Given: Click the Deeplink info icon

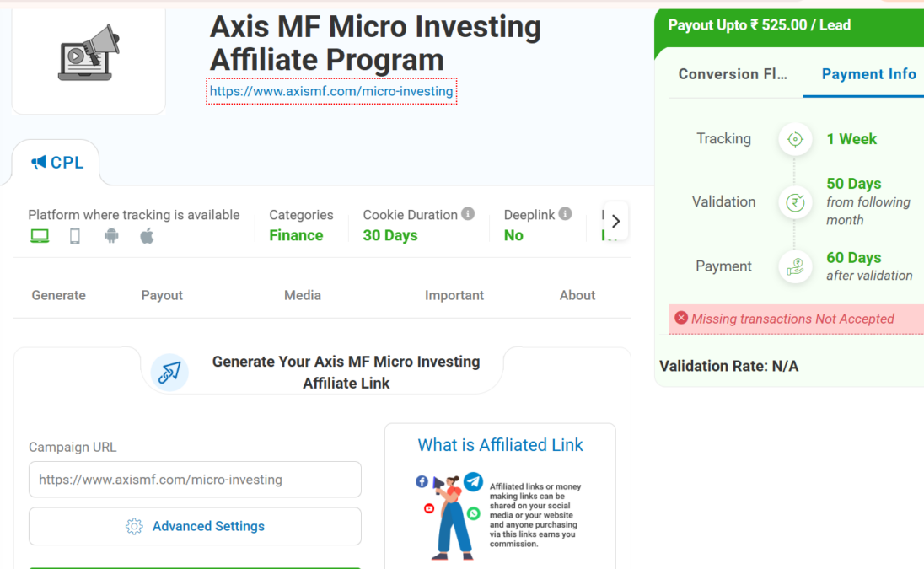Looking at the screenshot, I should (x=565, y=214).
